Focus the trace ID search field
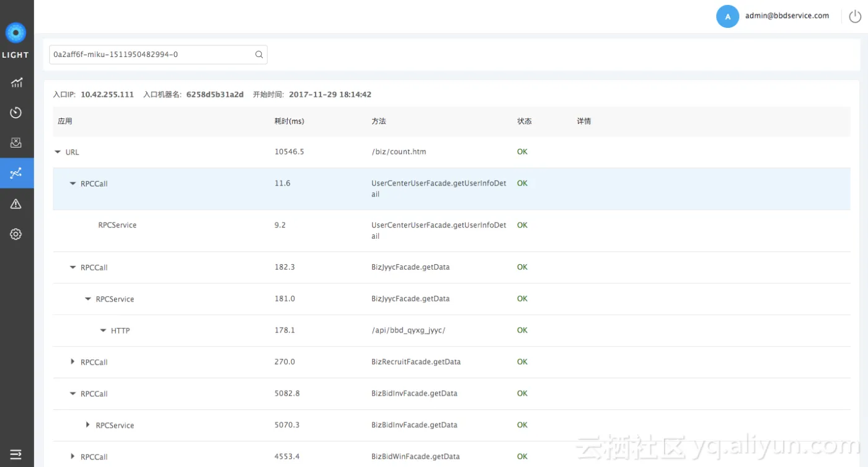This screenshot has width=868, height=467. [x=158, y=55]
